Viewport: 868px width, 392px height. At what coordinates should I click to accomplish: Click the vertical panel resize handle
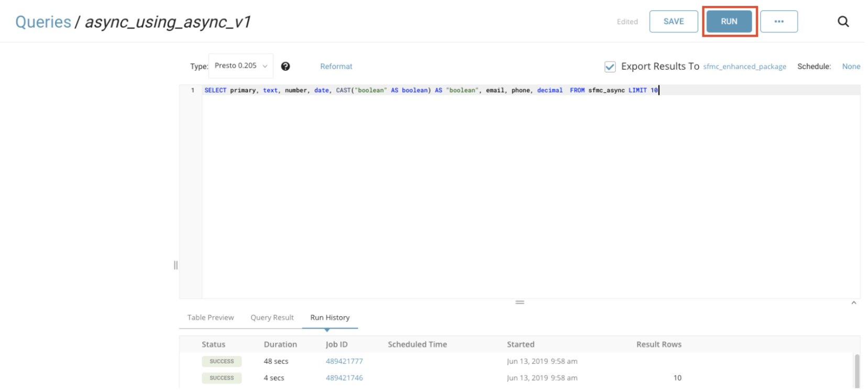tap(175, 265)
